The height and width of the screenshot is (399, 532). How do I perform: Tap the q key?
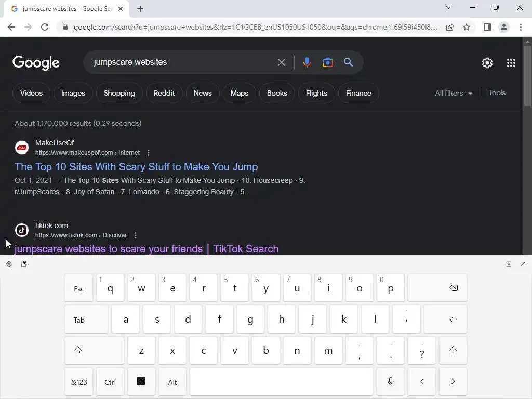click(x=110, y=288)
